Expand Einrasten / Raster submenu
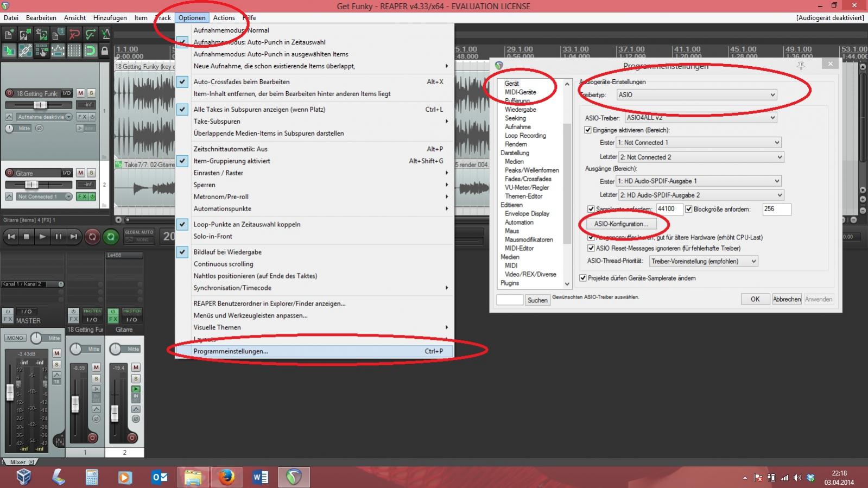The height and width of the screenshot is (488, 868). 314,173
